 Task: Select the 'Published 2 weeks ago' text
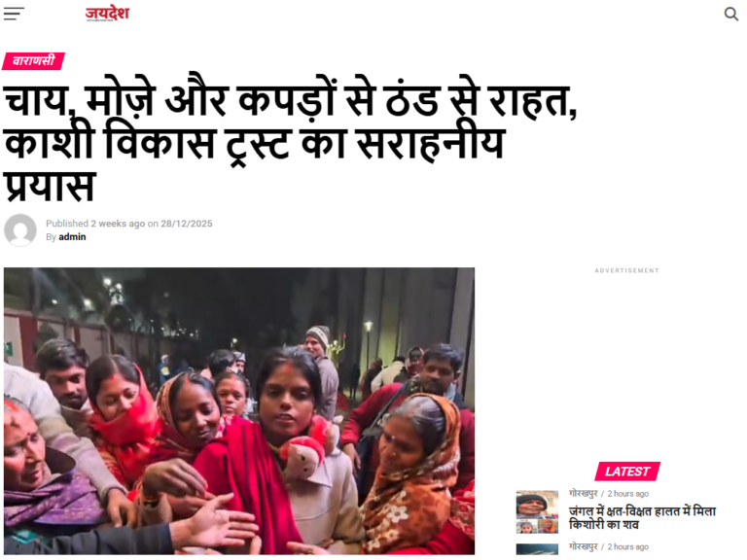coord(95,224)
